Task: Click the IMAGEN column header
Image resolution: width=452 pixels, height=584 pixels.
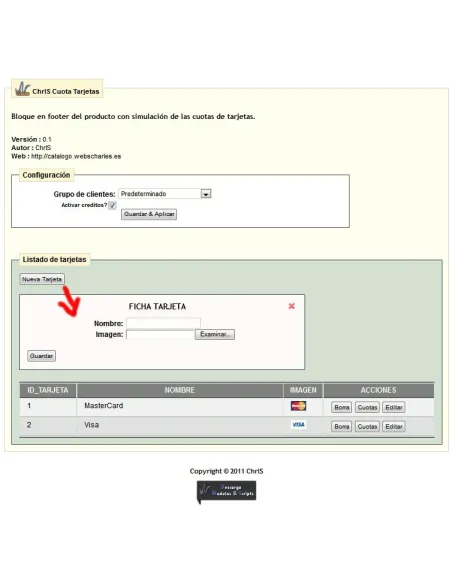Action: (303, 390)
